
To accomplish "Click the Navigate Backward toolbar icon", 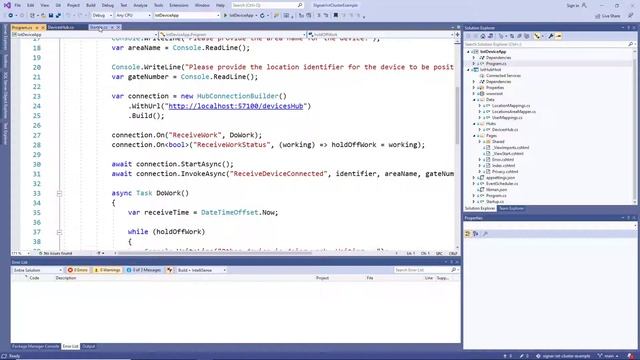I will tap(11, 16).
